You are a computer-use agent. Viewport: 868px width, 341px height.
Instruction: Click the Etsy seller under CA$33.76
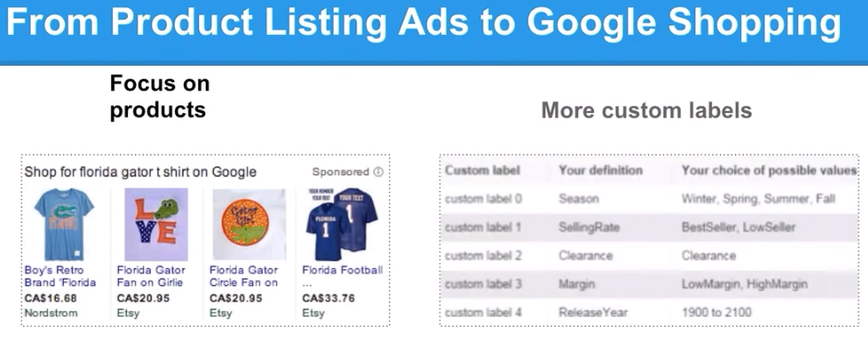coord(314,313)
